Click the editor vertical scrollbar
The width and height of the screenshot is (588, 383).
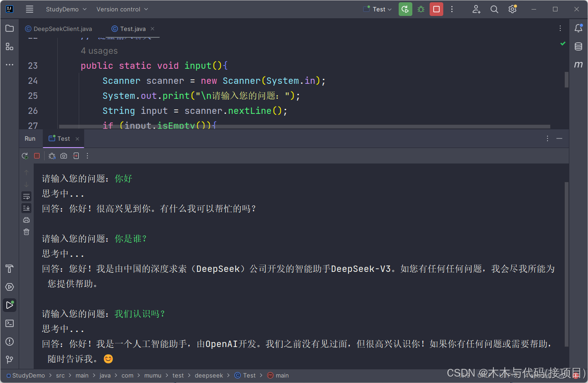[x=567, y=80]
